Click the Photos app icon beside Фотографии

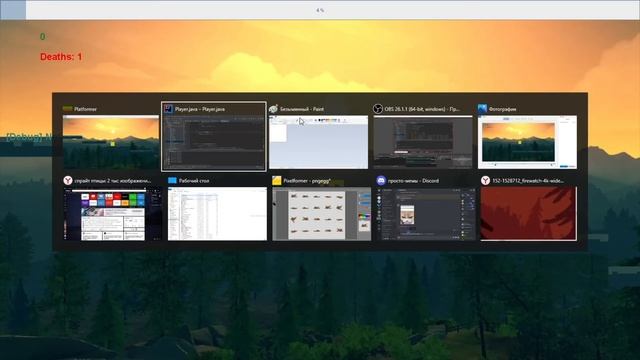(x=482, y=109)
